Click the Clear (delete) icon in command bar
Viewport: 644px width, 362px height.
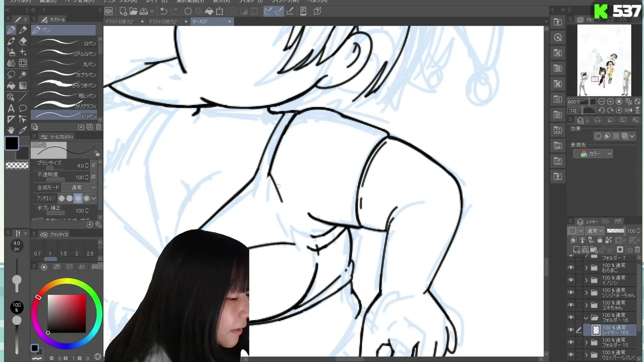point(188,11)
